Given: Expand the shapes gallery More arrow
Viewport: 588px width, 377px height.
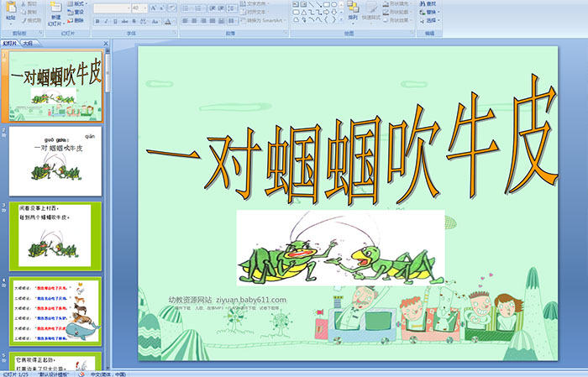Looking at the screenshot, I should click(x=341, y=19).
